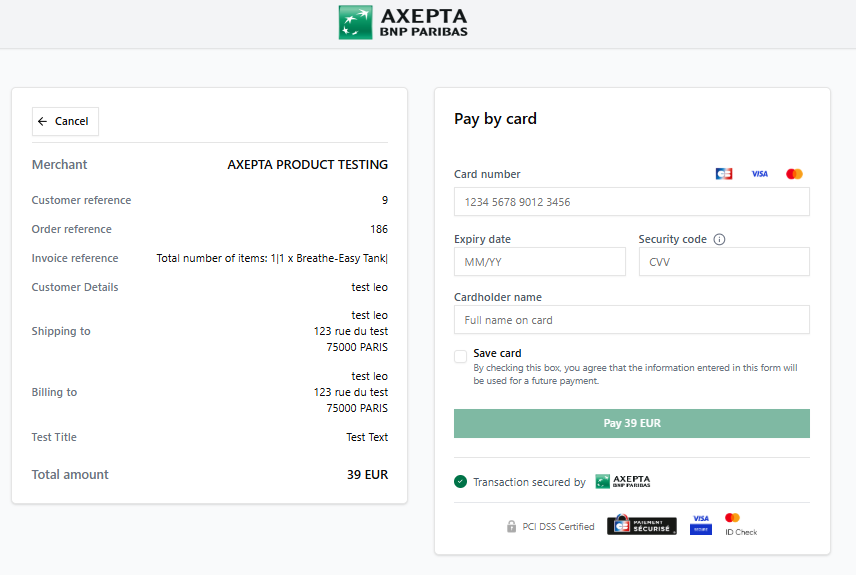Open the Security code info icon
856x575 pixels.
pyautogui.click(x=720, y=239)
